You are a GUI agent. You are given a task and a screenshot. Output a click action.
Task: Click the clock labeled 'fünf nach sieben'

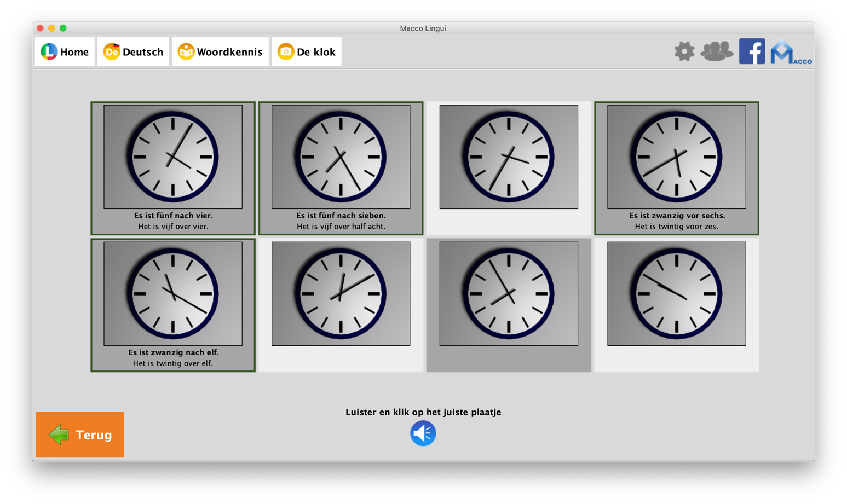click(x=341, y=157)
